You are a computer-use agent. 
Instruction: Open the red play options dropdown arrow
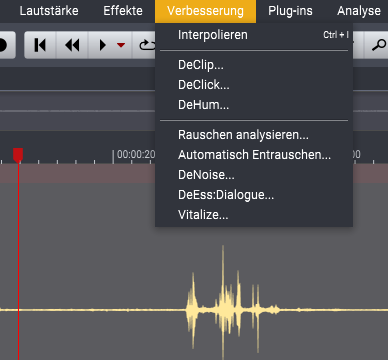point(121,45)
